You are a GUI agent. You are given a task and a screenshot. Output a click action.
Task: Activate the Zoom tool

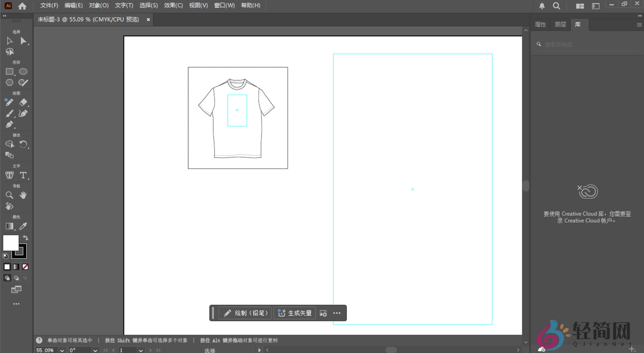point(10,195)
